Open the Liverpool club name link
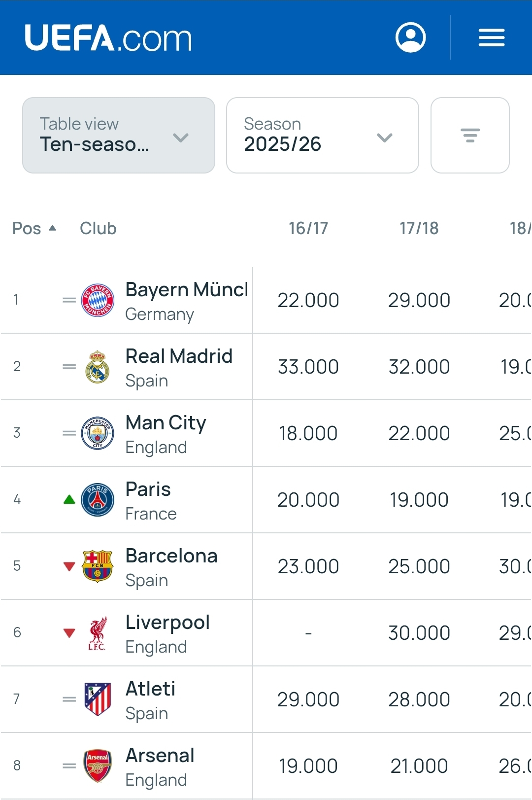This screenshot has width=532, height=800. [x=167, y=623]
